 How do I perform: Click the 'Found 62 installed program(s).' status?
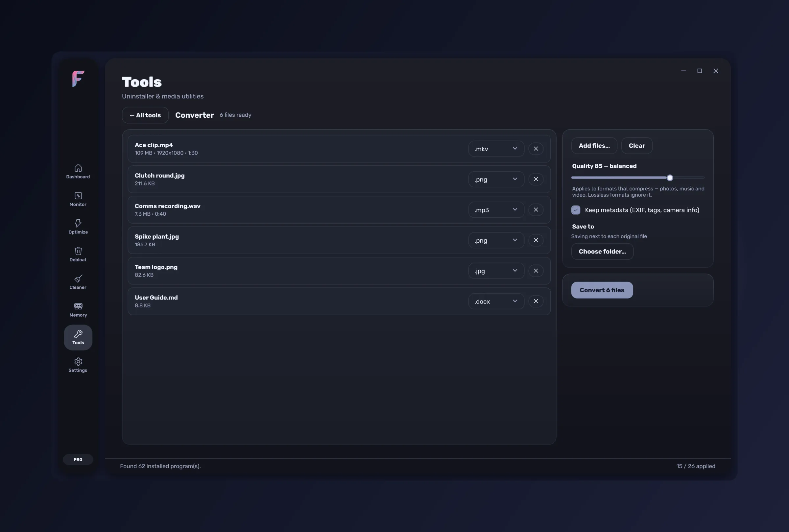click(160, 466)
